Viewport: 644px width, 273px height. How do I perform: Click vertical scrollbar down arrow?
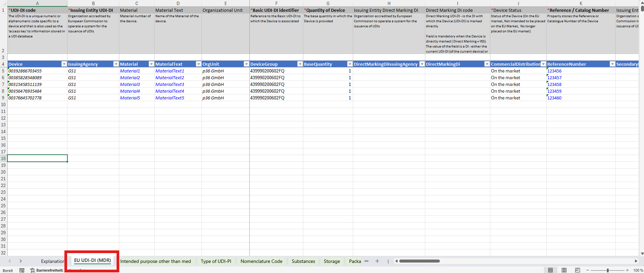[642, 253]
